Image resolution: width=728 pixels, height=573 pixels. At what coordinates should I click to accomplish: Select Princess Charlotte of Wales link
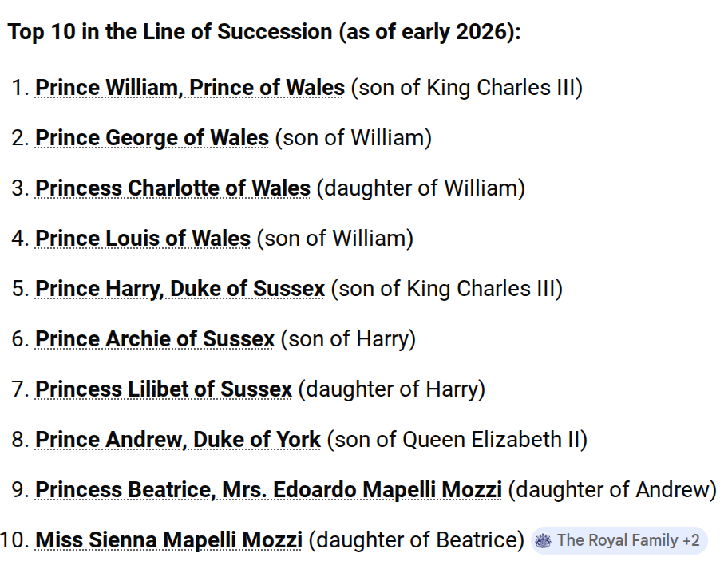pyautogui.click(x=172, y=188)
